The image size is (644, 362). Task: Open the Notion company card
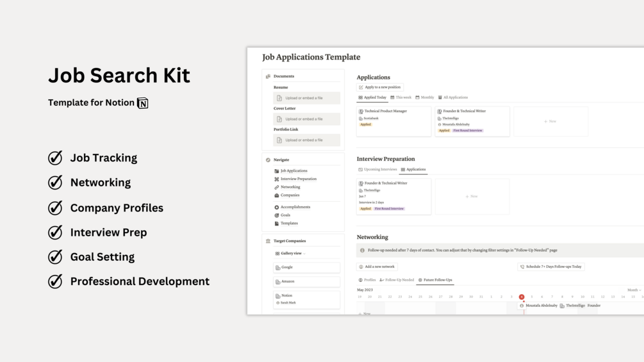coord(306,299)
